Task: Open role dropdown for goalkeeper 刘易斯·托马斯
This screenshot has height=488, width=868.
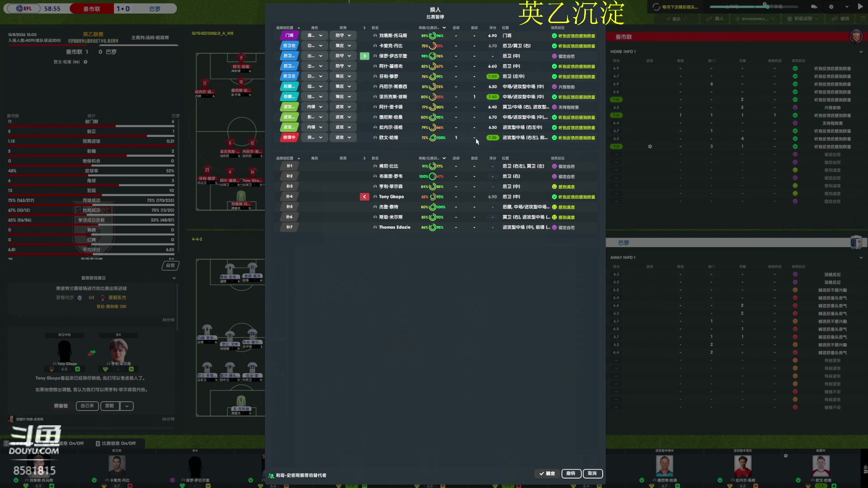Action: 315,36
